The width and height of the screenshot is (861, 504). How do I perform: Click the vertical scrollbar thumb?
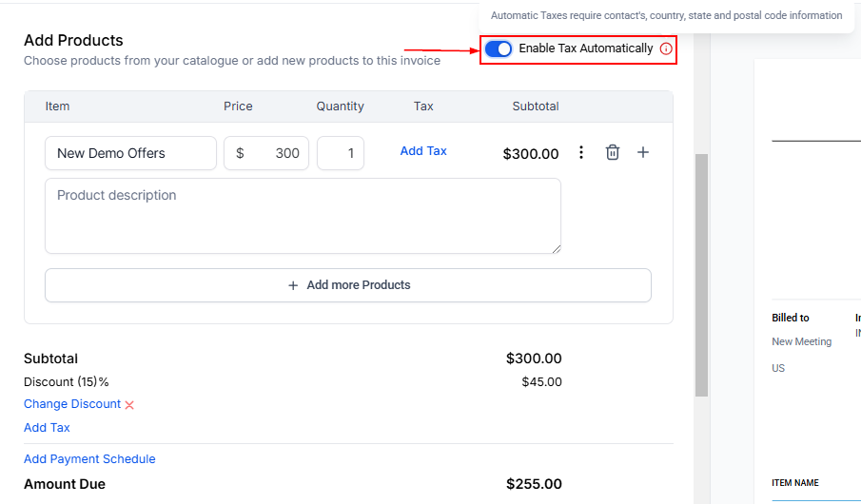(702, 276)
